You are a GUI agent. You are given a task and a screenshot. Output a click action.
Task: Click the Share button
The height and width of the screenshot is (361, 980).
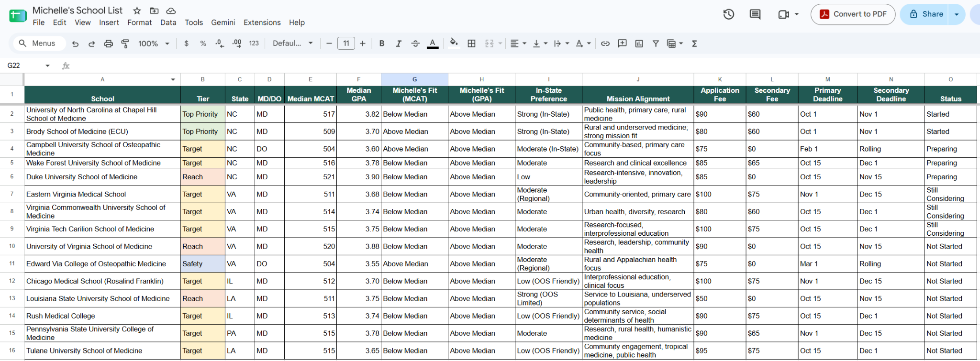point(926,14)
